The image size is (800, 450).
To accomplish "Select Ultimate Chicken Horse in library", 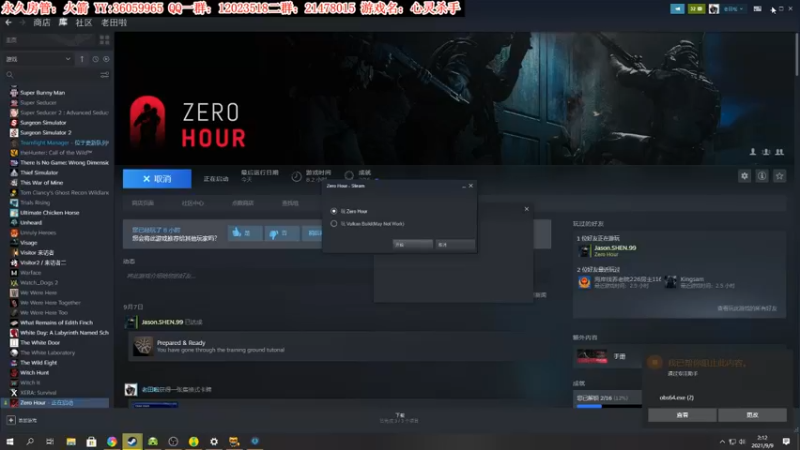I will pos(49,213).
